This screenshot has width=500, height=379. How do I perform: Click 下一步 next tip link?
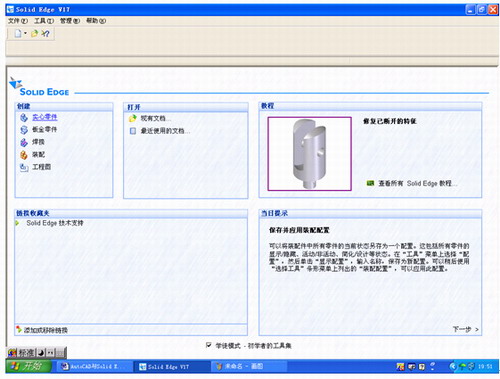click(x=465, y=329)
